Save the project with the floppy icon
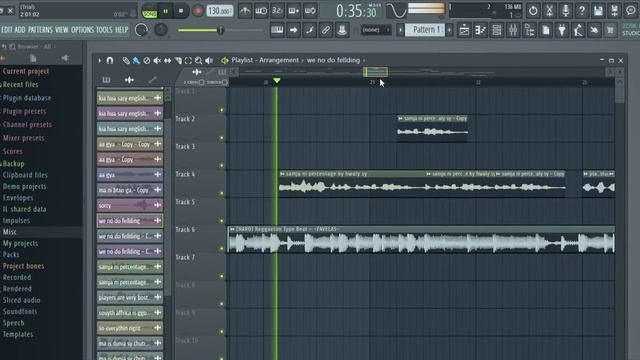 point(598,11)
